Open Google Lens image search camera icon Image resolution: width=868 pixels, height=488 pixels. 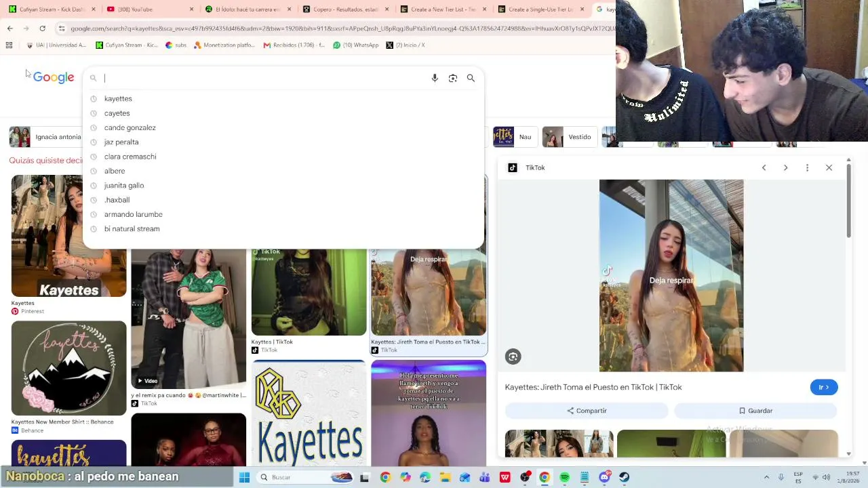[x=453, y=78]
